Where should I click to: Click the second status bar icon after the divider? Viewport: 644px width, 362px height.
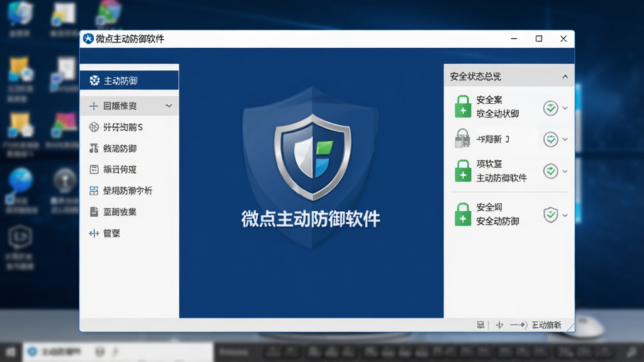pos(499,325)
